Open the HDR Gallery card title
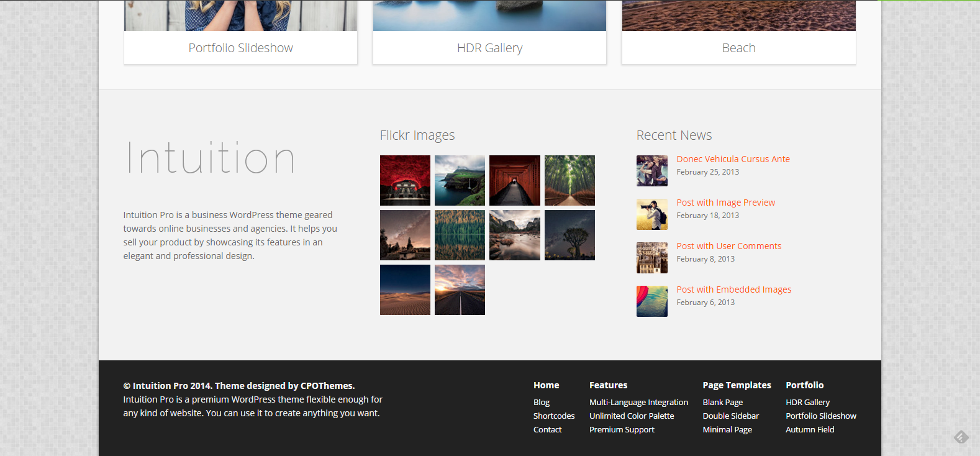Viewport: 980px width, 456px height. point(489,48)
